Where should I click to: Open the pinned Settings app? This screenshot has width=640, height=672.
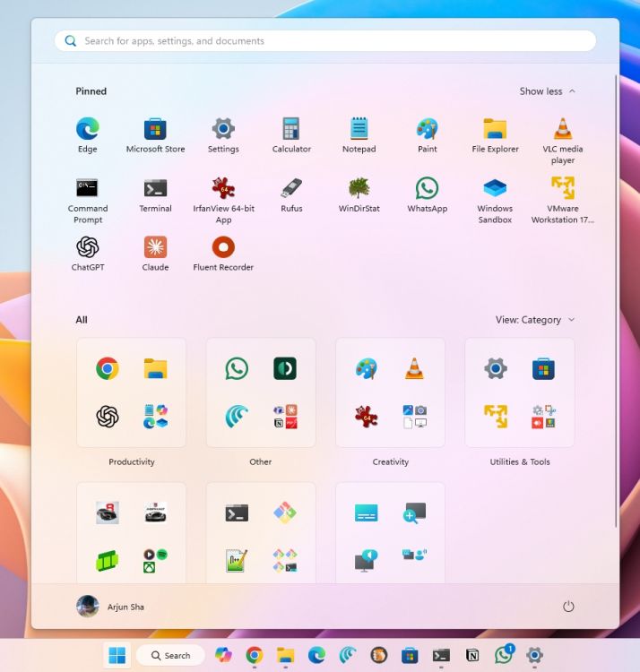(223, 134)
